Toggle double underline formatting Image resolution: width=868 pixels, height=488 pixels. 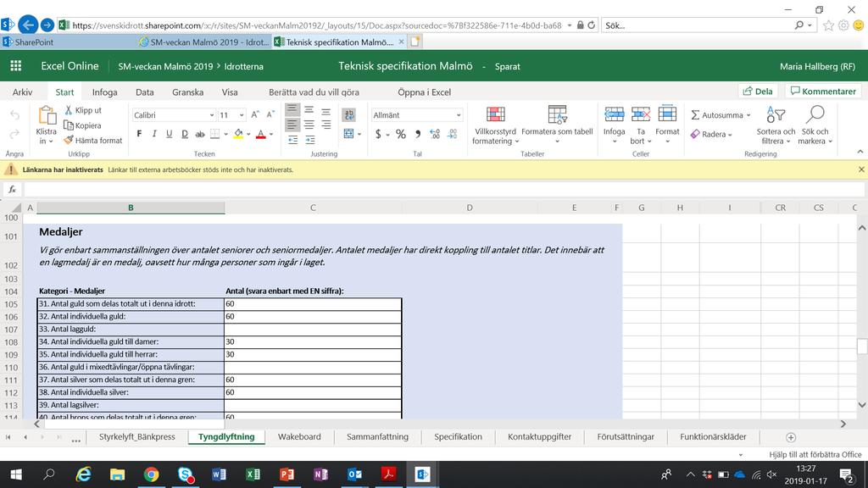click(184, 134)
